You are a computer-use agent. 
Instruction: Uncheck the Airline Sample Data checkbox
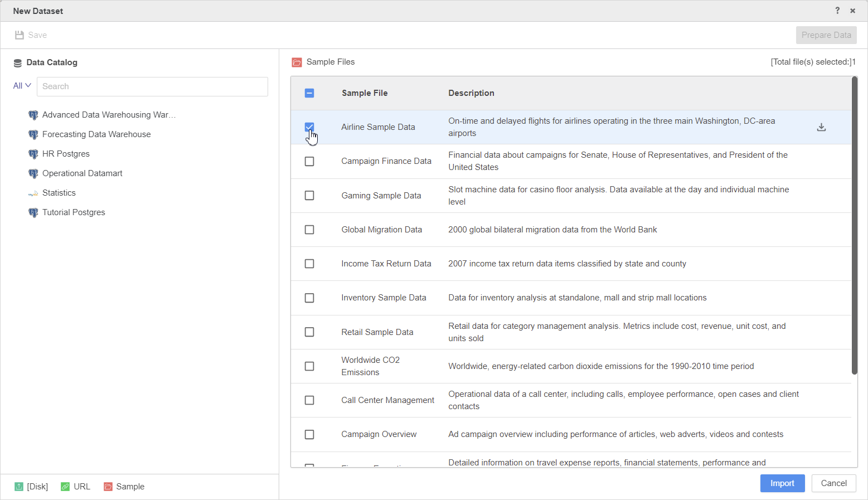pos(309,127)
